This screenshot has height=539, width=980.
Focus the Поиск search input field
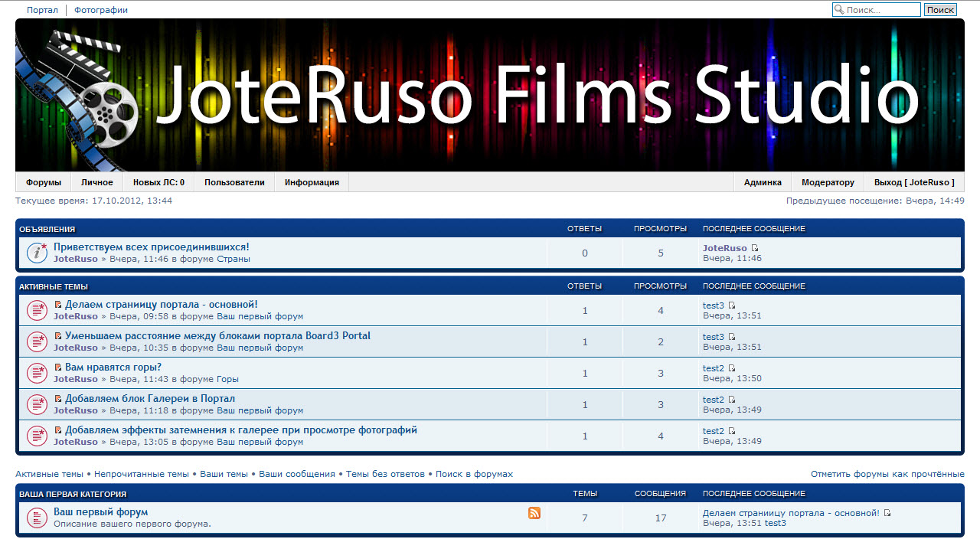[881, 10]
